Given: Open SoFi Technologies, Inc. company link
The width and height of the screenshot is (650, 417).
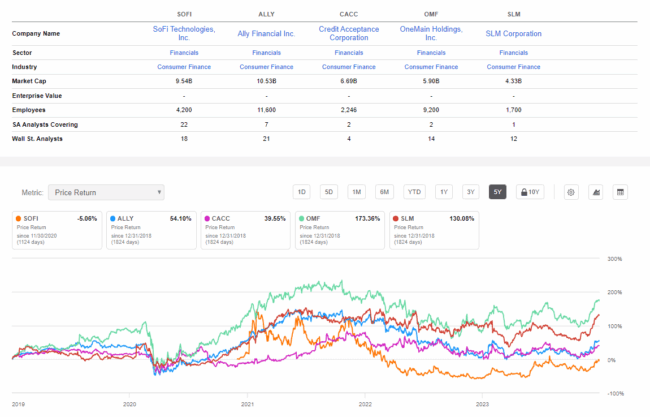Looking at the screenshot, I should click(184, 33).
